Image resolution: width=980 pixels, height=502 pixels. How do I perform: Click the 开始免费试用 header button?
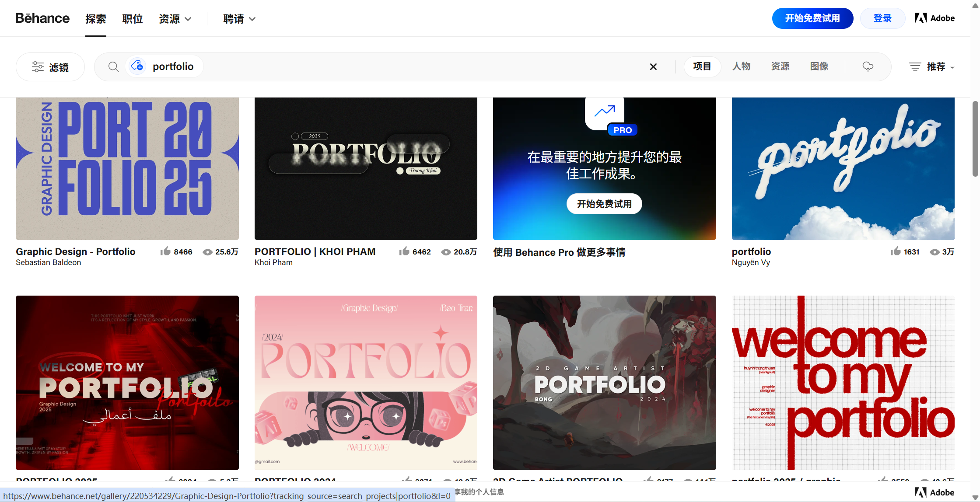tap(812, 18)
